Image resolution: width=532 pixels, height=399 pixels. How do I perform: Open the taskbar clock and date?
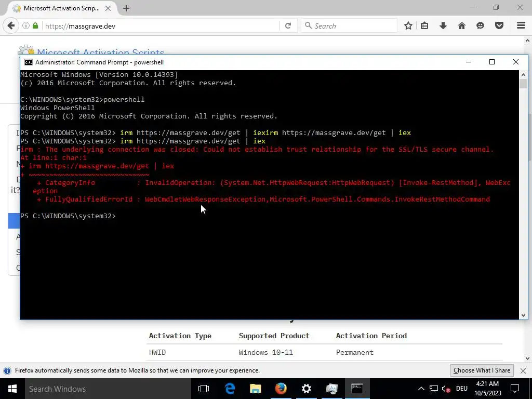[487, 389]
